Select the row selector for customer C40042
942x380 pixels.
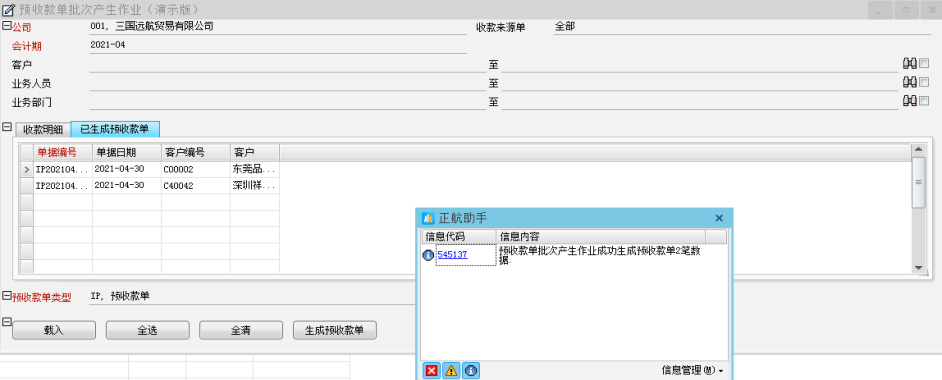[26, 185]
